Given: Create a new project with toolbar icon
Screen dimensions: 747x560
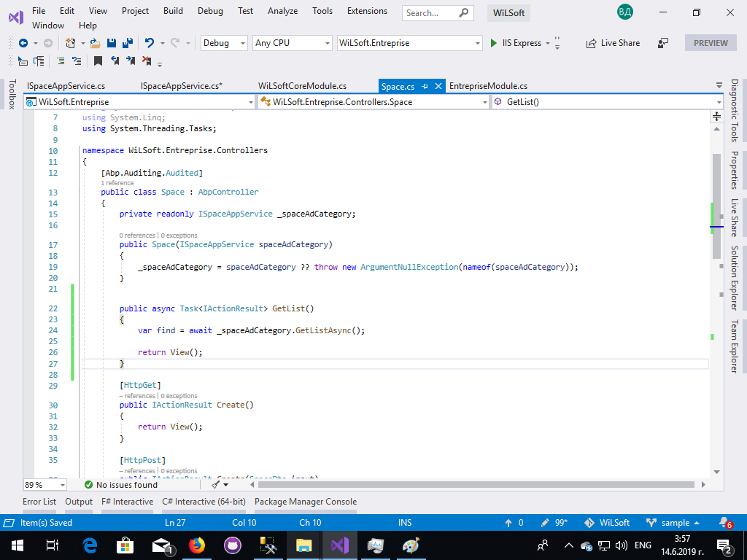Looking at the screenshot, I should click(71, 43).
